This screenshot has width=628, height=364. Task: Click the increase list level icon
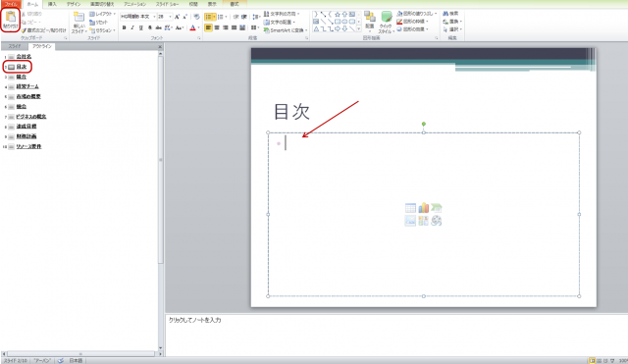(x=244, y=17)
